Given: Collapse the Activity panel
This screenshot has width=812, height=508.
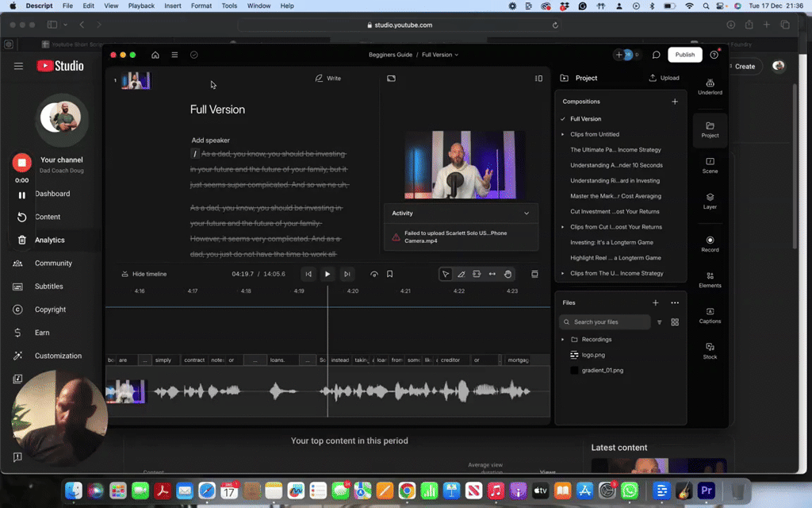Looking at the screenshot, I should (x=527, y=213).
